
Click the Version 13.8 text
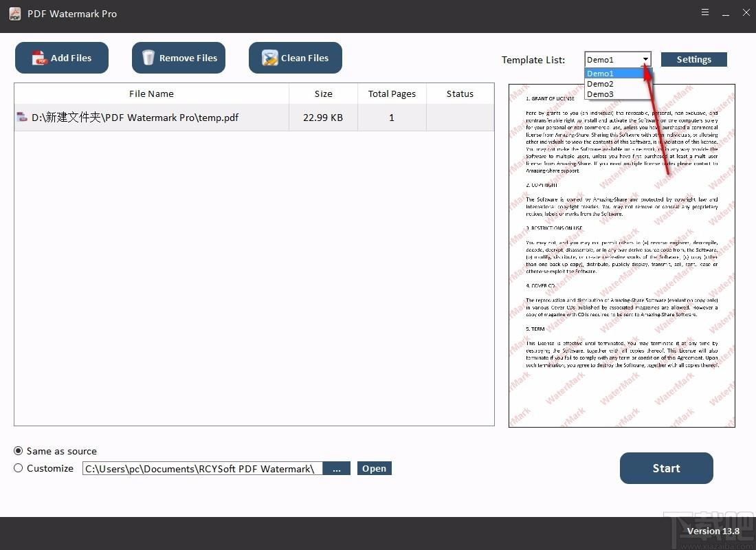[x=713, y=531]
